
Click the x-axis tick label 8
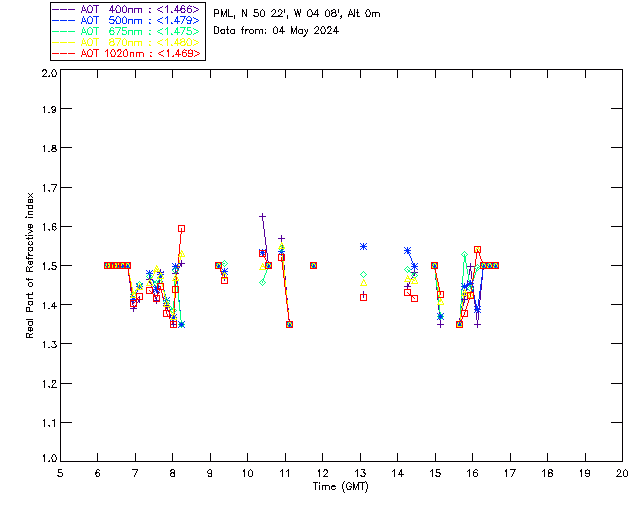point(173,473)
